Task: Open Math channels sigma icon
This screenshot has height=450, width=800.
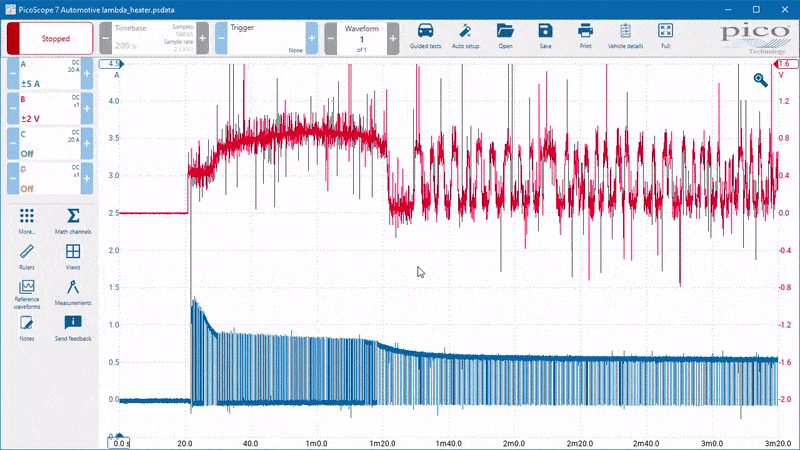Action: point(73,216)
